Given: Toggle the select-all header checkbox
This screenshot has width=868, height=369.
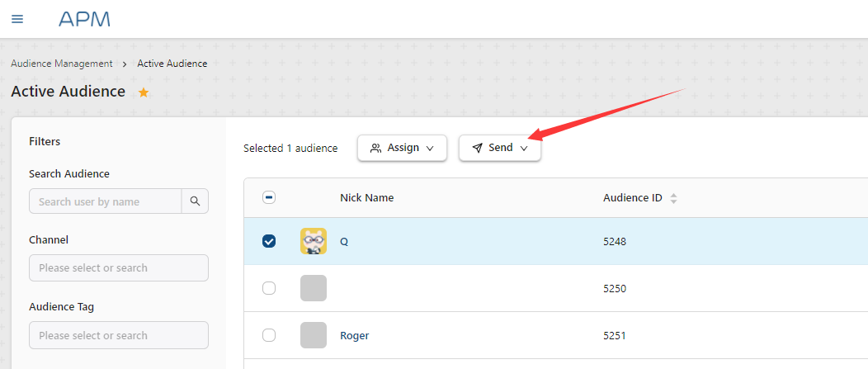Looking at the screenshot, I should [x=268, y=197].
